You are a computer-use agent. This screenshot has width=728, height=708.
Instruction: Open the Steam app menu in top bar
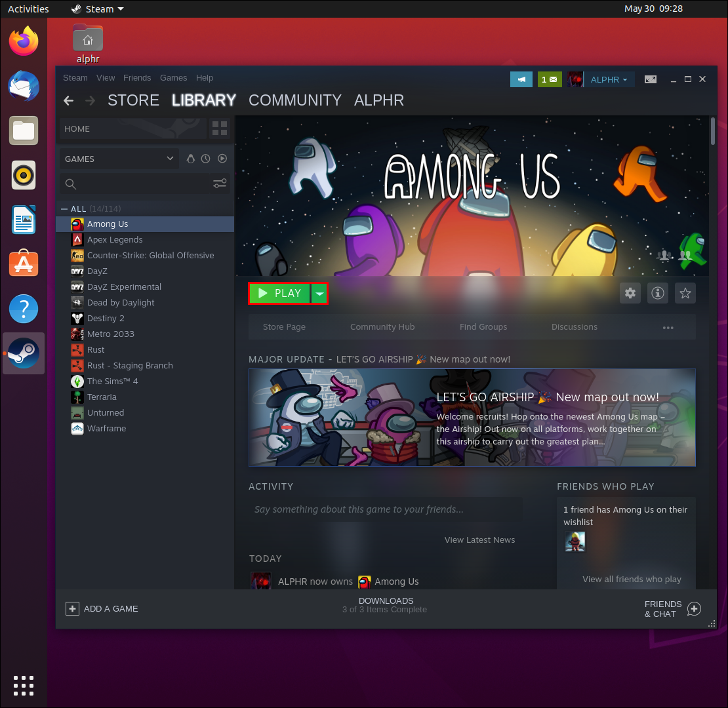click(x=98, y=9)
